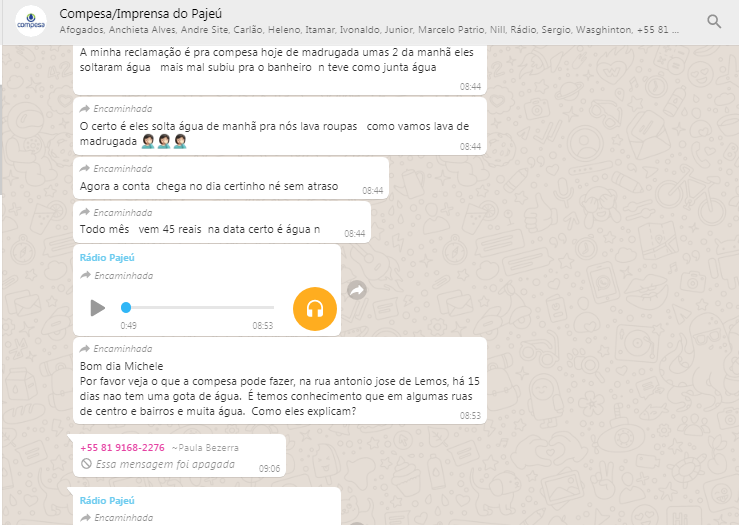Forward the audio using the round arrow button
The height and width of the screenshot is (525, 739).
357,290
